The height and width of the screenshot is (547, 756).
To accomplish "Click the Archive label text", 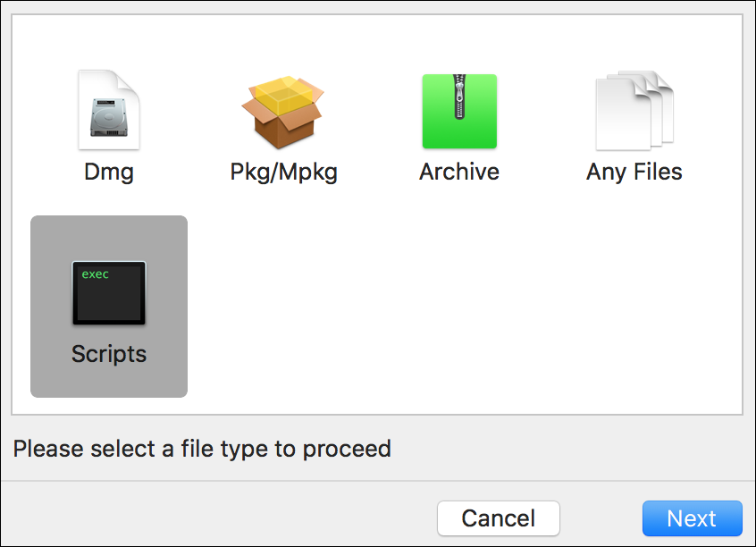I will pyautogui.click(x=458, y=172).
